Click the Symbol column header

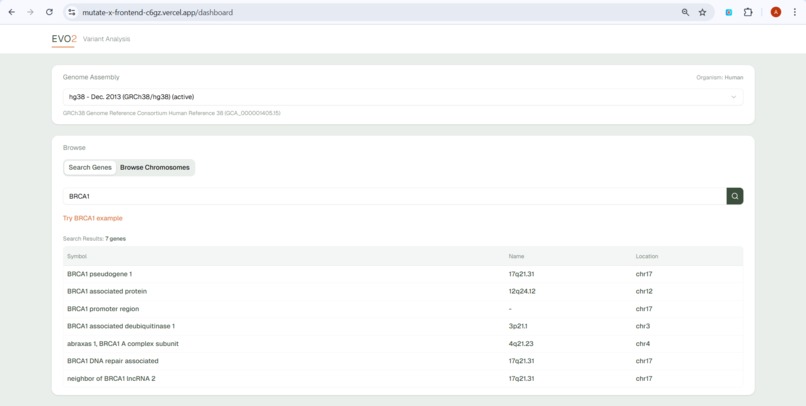point(77,256)
